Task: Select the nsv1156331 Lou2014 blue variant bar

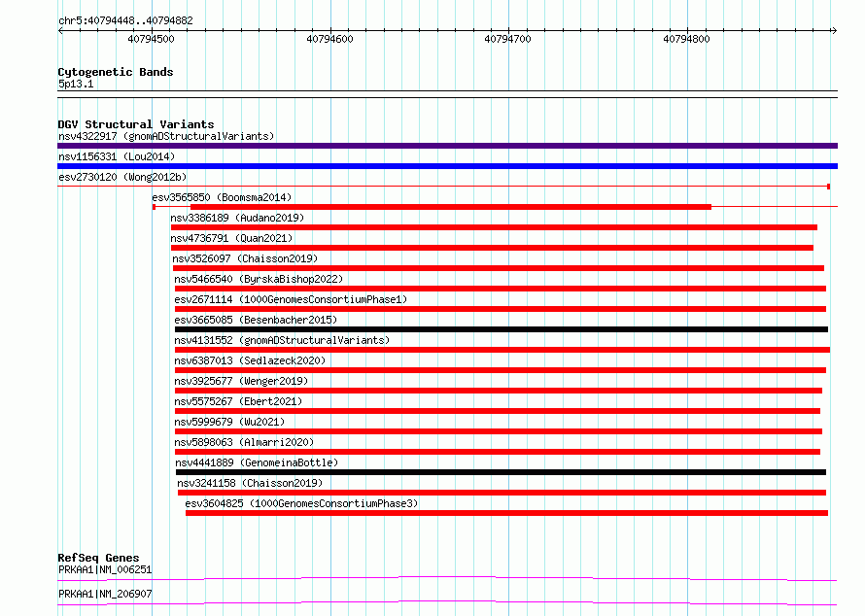Action: (x=447, y=166)
